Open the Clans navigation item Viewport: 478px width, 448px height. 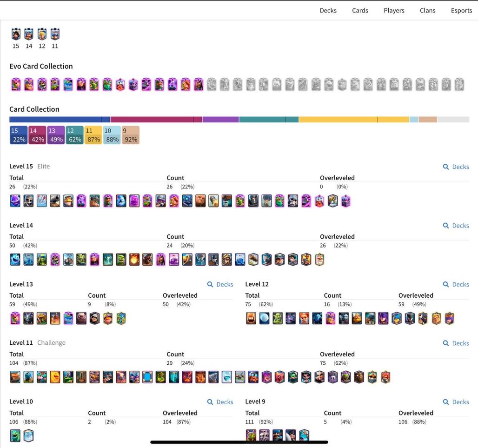click(x=427, y=10)
